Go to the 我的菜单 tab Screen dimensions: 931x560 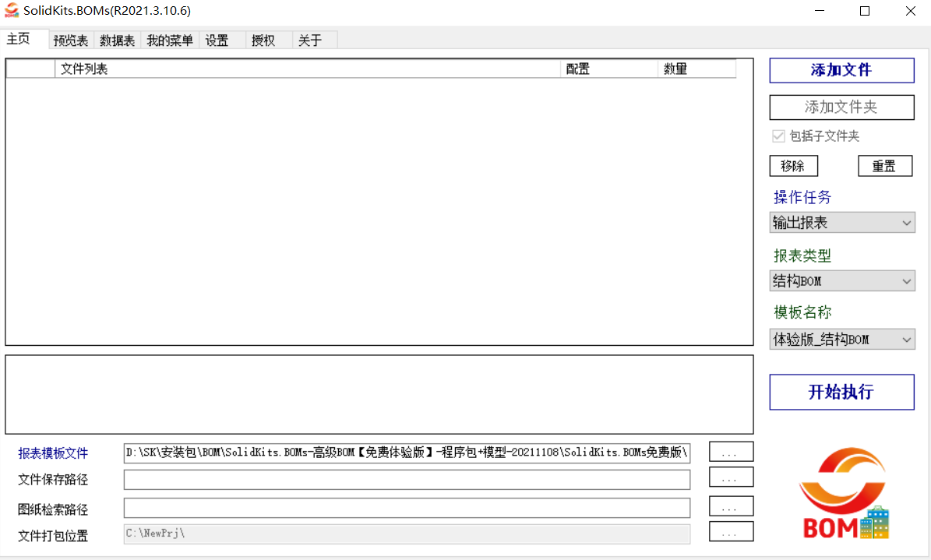click(170, 41)
